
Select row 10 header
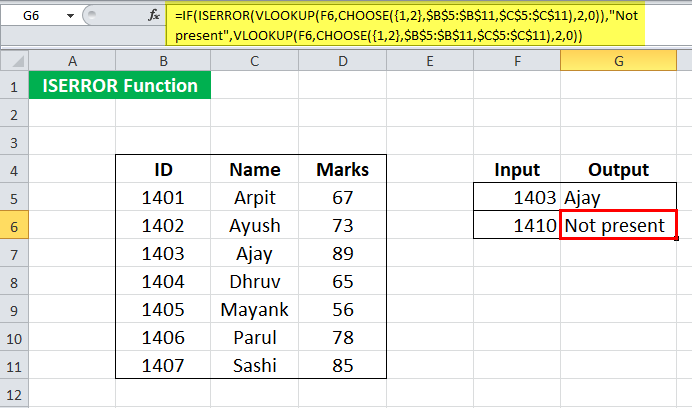click(14, 337)
